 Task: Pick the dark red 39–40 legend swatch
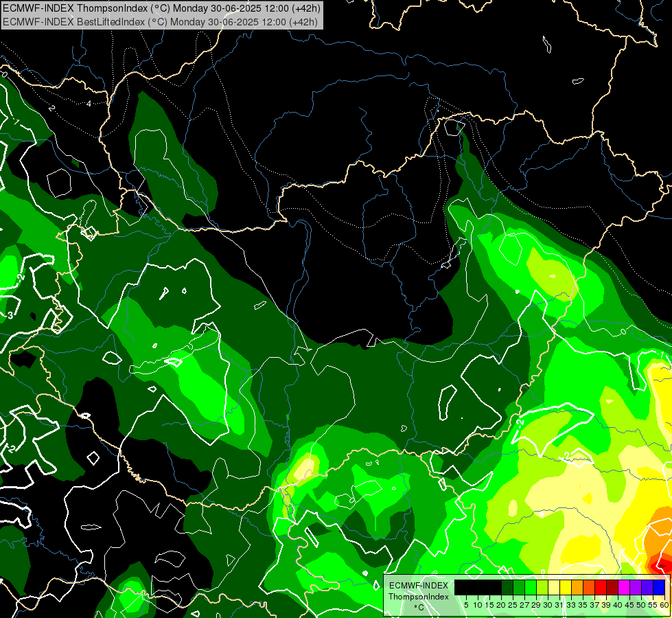[x=612, y=587]
